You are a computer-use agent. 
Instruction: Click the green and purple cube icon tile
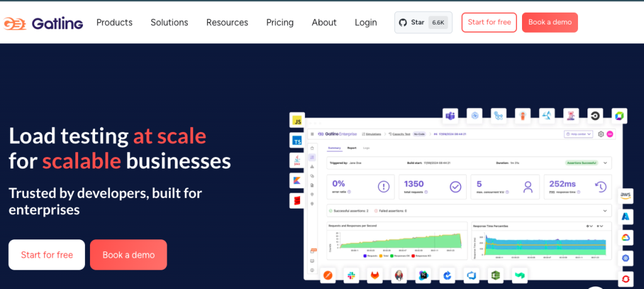pos(619,116)
